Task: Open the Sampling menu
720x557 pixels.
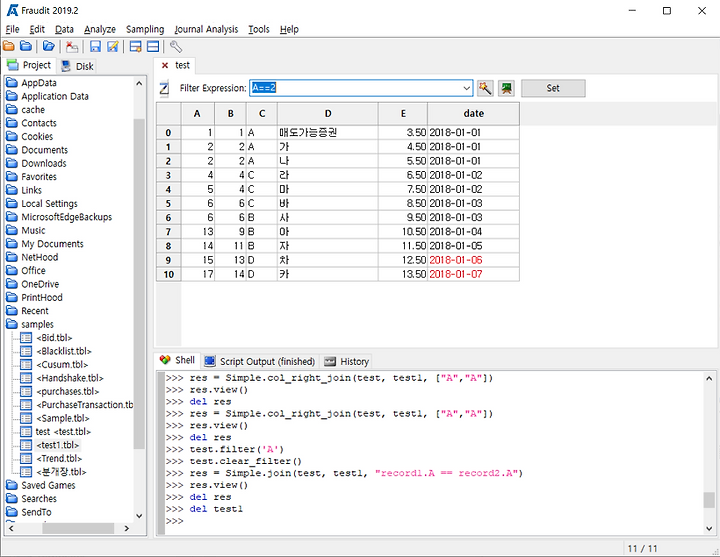Action: 145,29
